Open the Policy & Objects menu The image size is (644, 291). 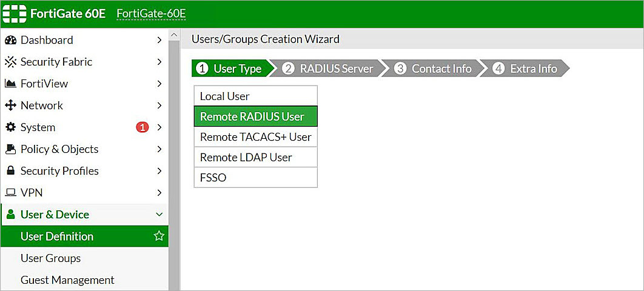[84, 149]
